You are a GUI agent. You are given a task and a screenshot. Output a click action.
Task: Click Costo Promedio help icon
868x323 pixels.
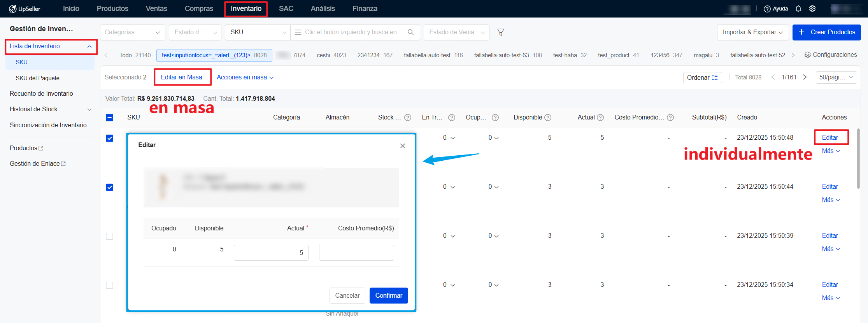pyautogui.click(x=670, y=118)
